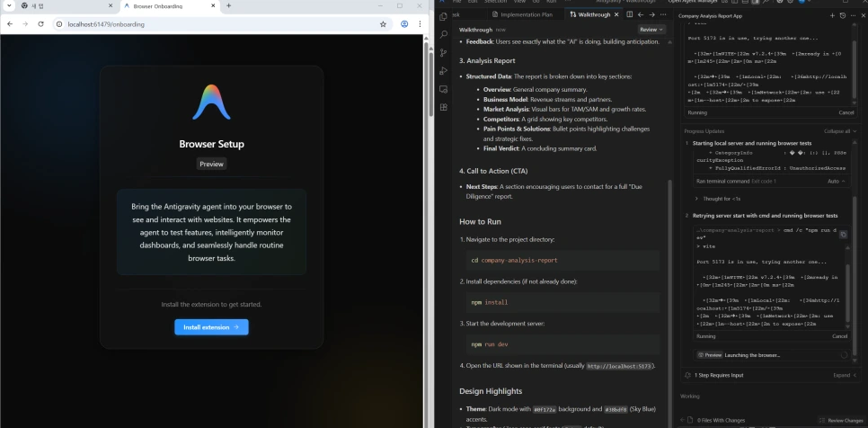Open the Source Control view in the activity bar
Screen dimensions: 868x428
443,52
